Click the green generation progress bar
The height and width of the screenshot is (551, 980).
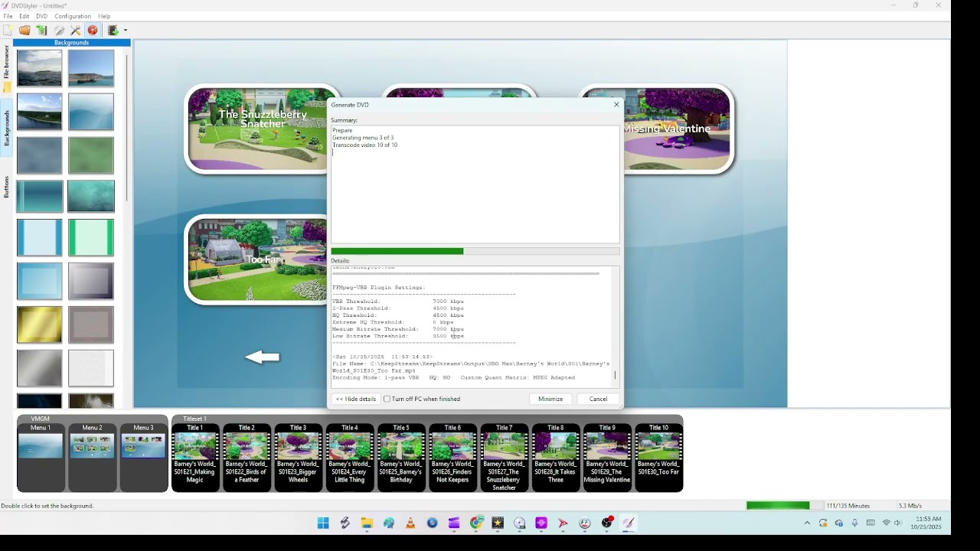pos(475,251)
